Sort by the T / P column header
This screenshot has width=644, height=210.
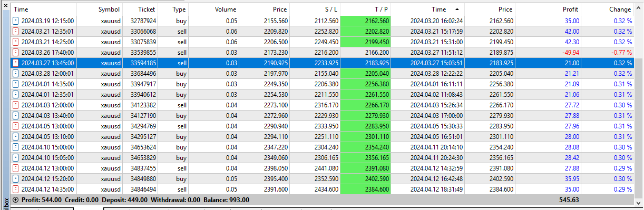click(x=366, y=9)
